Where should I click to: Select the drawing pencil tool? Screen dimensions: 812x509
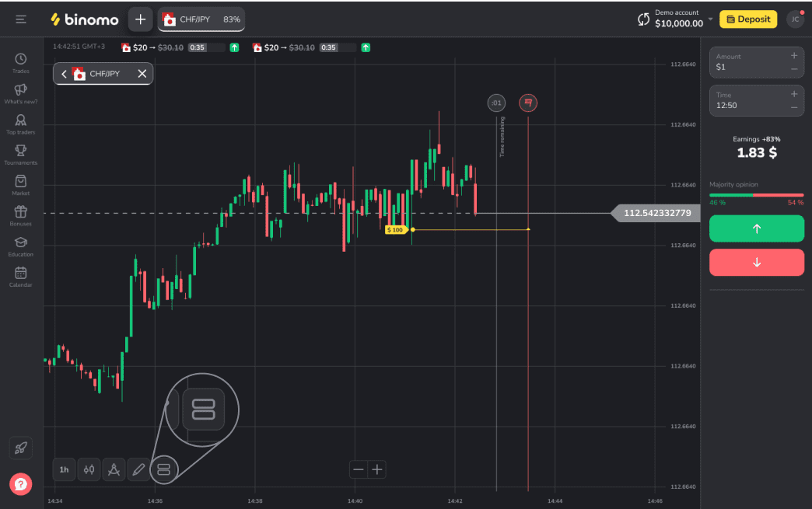[x=138, y=469]
